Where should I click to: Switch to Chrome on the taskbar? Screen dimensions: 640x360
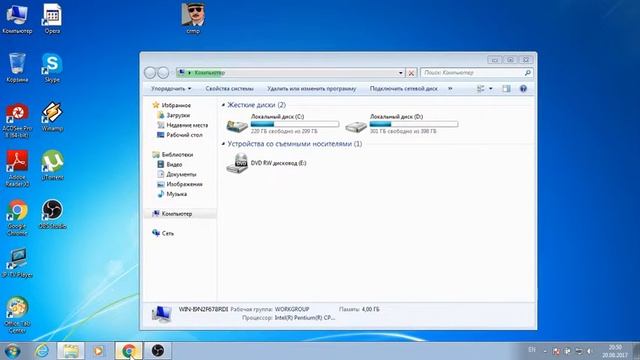[x=129, y=351]
